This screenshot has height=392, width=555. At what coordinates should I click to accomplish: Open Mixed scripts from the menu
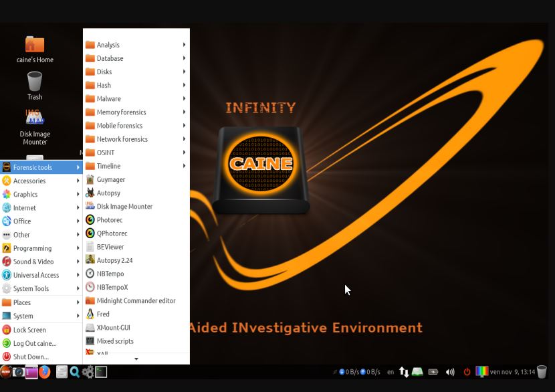[136, 341]
